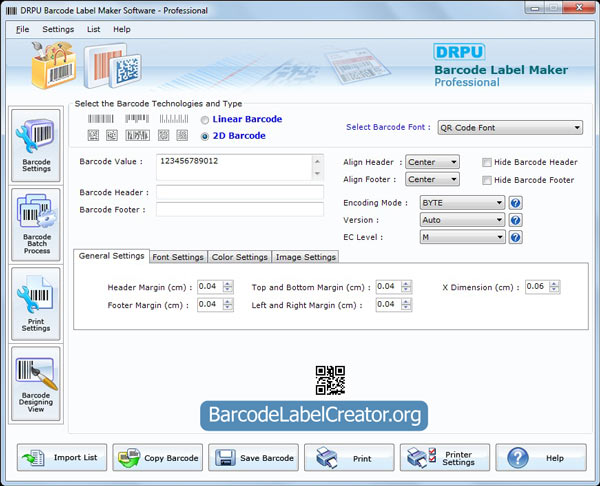Open the Align Header dropdown
The width and height of the screenshot is (600, 486).
432,162
